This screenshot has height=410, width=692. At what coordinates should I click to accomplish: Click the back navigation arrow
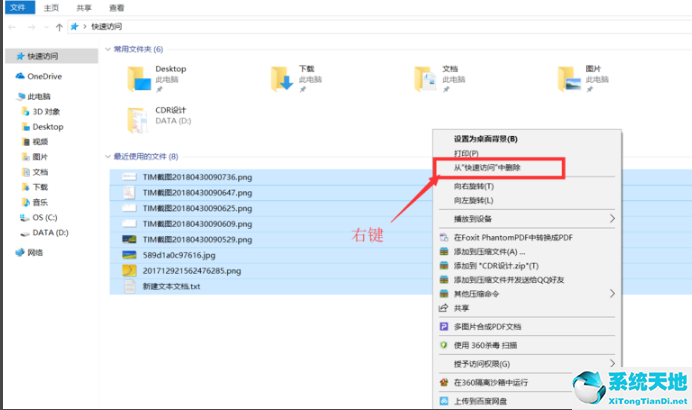pyautogui.click(x=12, y=27)
